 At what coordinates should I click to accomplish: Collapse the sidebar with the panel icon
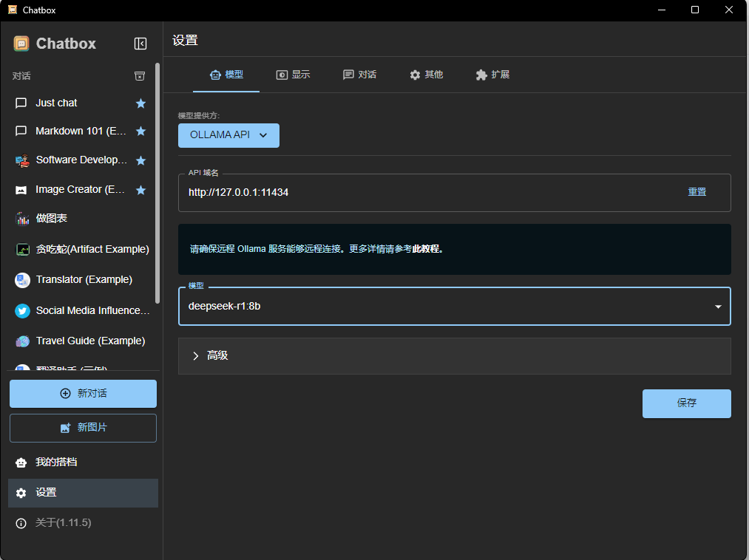coord(140,44)
